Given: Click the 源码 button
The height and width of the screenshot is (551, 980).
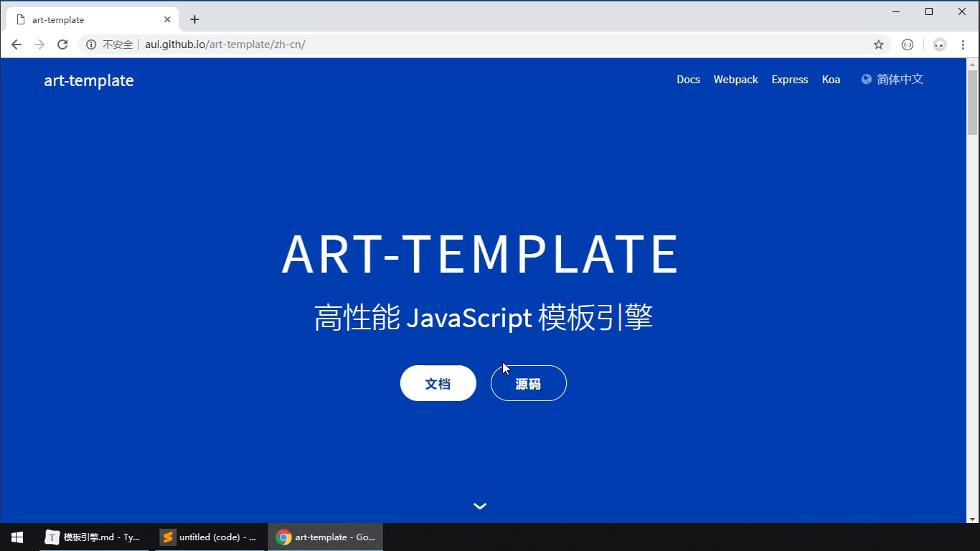Looking at the screenshot, I should click(529, 383).
